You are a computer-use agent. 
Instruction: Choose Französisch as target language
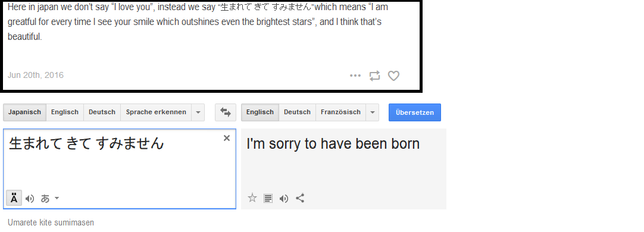(341, 112)
